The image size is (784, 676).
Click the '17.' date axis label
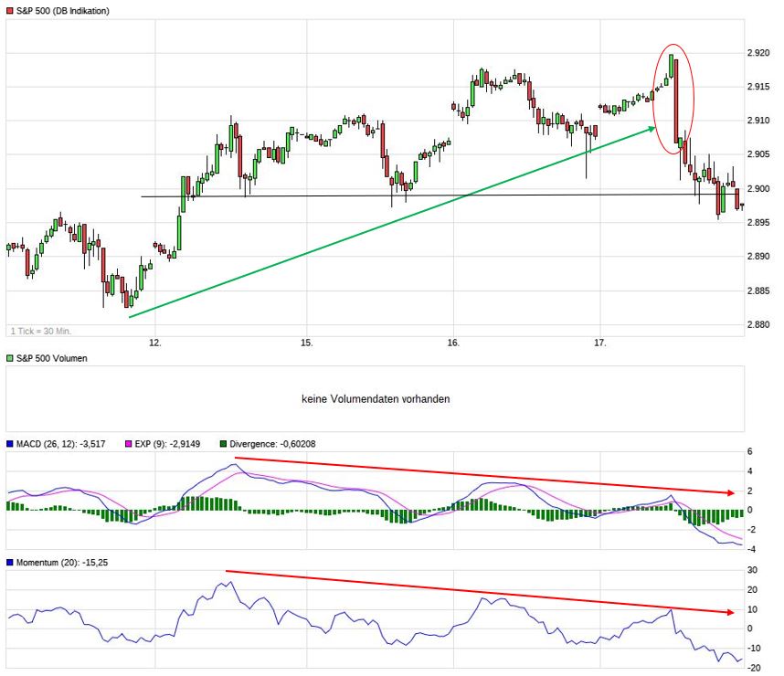(x=600, y=343)
